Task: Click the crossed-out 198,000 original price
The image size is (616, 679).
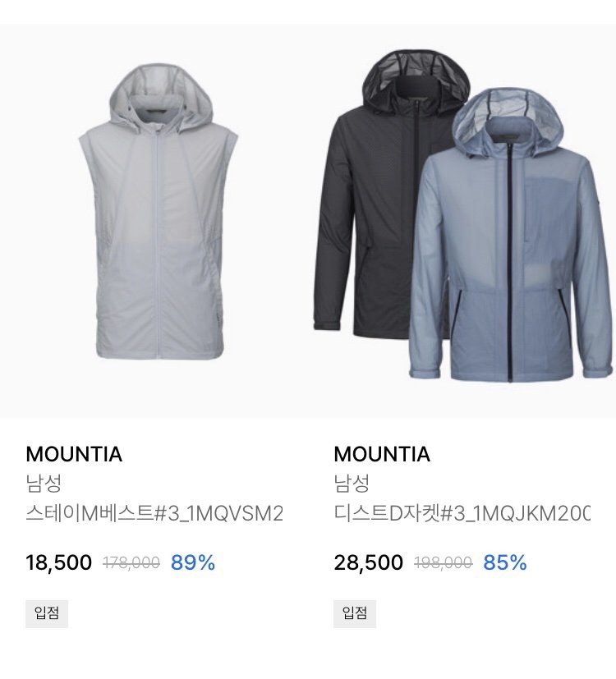Action: pyautogui.click(x=444, y=563)
